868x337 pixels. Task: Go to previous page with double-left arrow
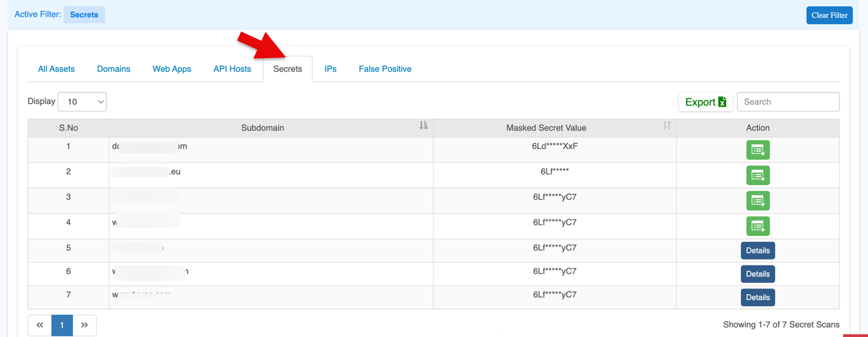coord(40,325)
